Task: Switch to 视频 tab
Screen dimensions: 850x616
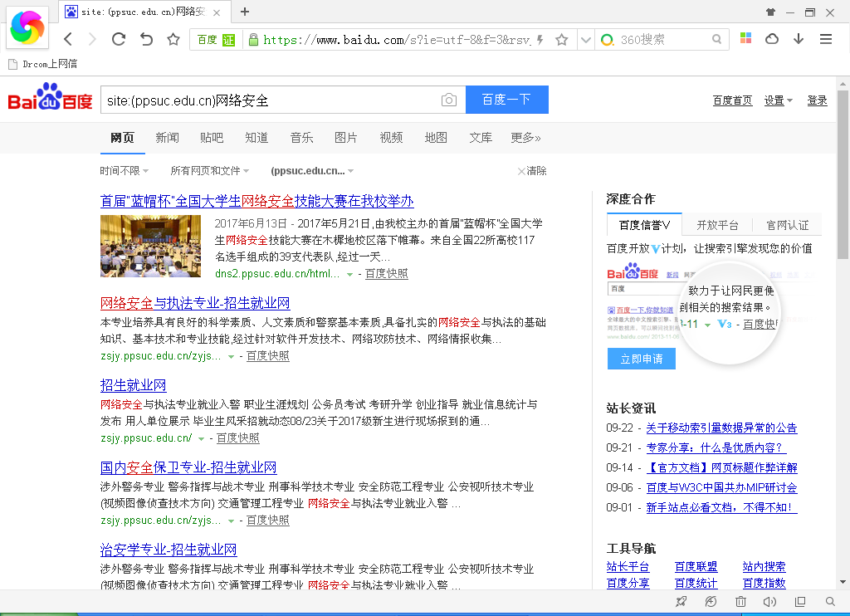Action: pos(391,138)
